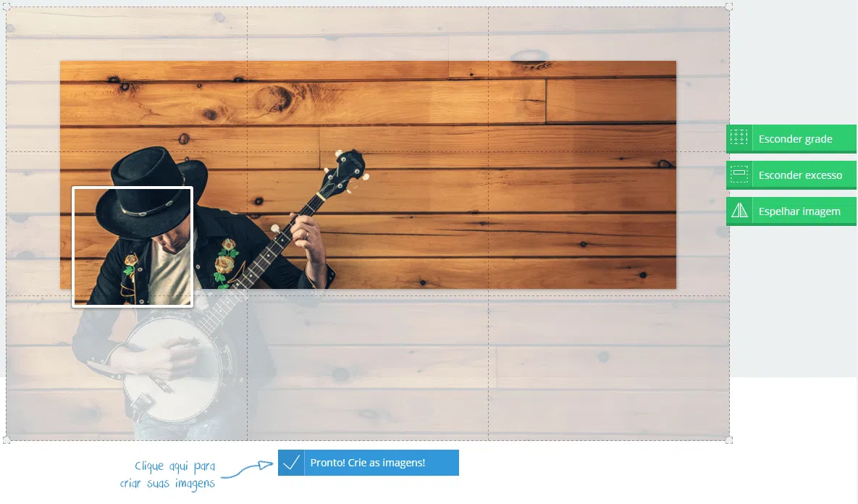Select the bottom-left corner crop handle
The width and height of the screenshot is (858, 504).
pos(7,440)
